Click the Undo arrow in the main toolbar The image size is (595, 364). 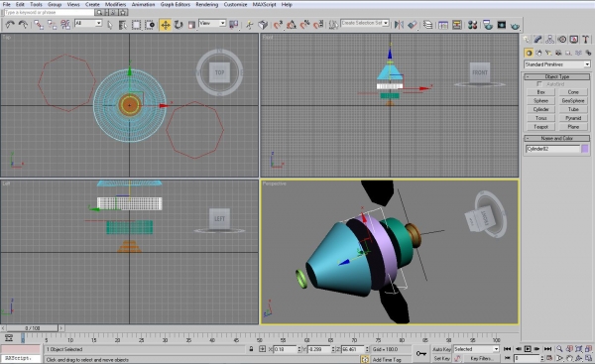10,25
